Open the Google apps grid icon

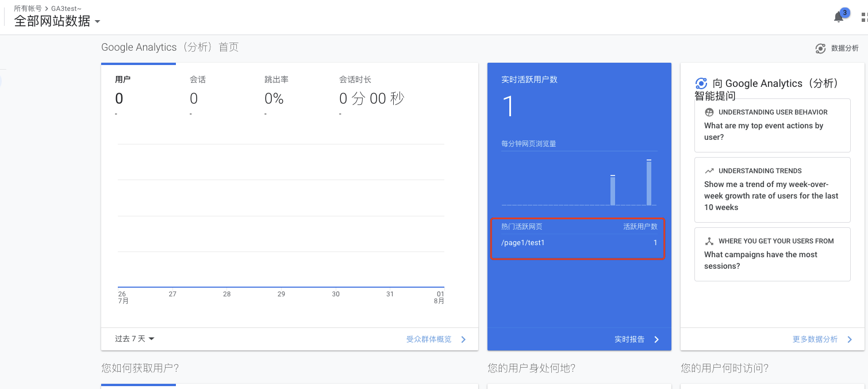(863, 17)
